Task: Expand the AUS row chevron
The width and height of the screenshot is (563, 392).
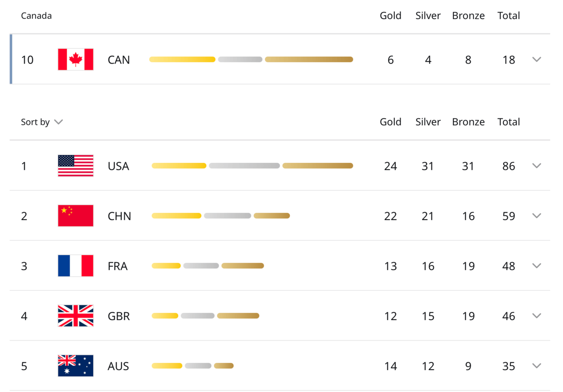Action: (x=536, y=366)
